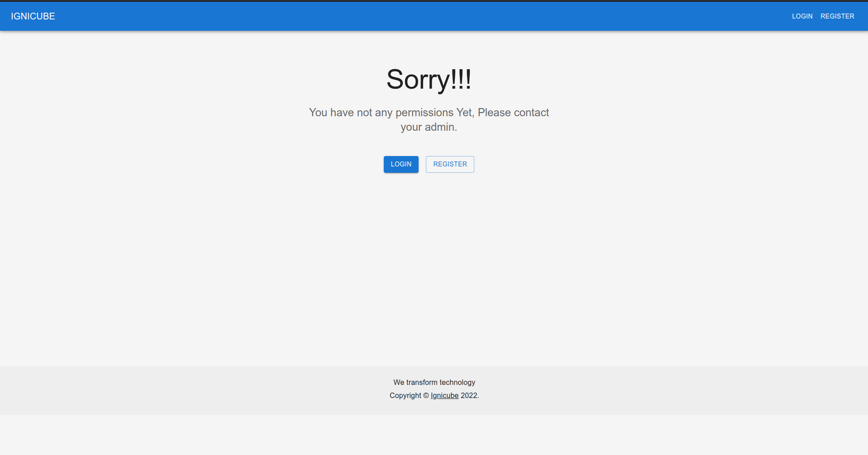This screenshot has height=455, width=868.
Task: Click the Ignicube link next to Copyright
Action: [x=444, y=395]
